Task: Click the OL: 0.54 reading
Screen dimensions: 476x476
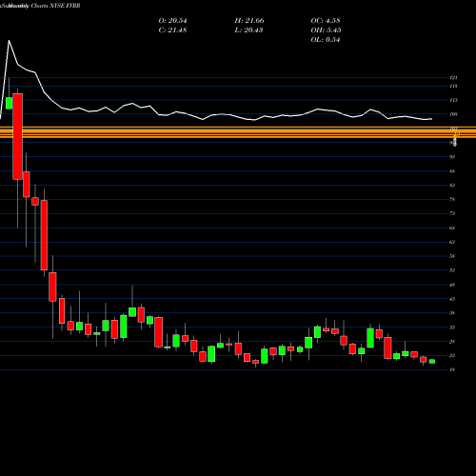Action: [x=326, y=40]
